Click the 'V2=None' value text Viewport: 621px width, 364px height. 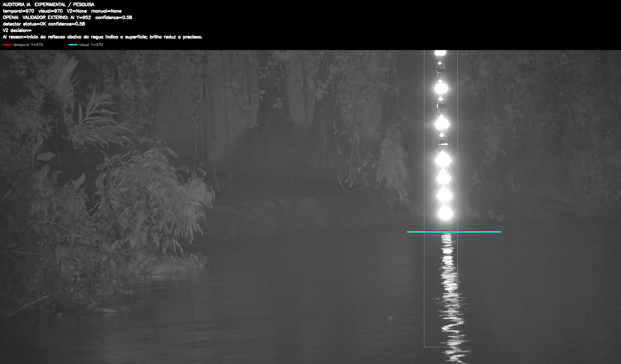click(77, 11)
